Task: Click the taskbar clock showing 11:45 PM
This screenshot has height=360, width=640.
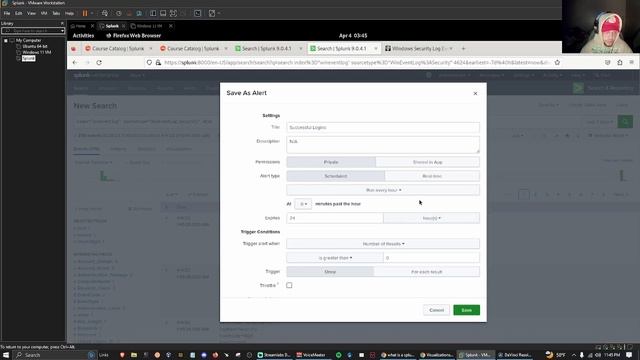Action: tap(612, 355)
